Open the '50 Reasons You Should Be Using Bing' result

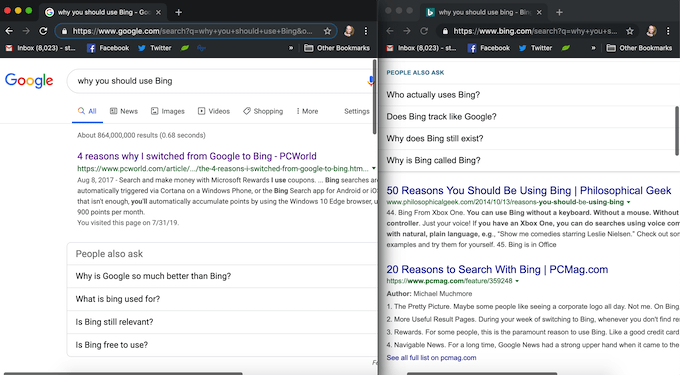point(529,190)
